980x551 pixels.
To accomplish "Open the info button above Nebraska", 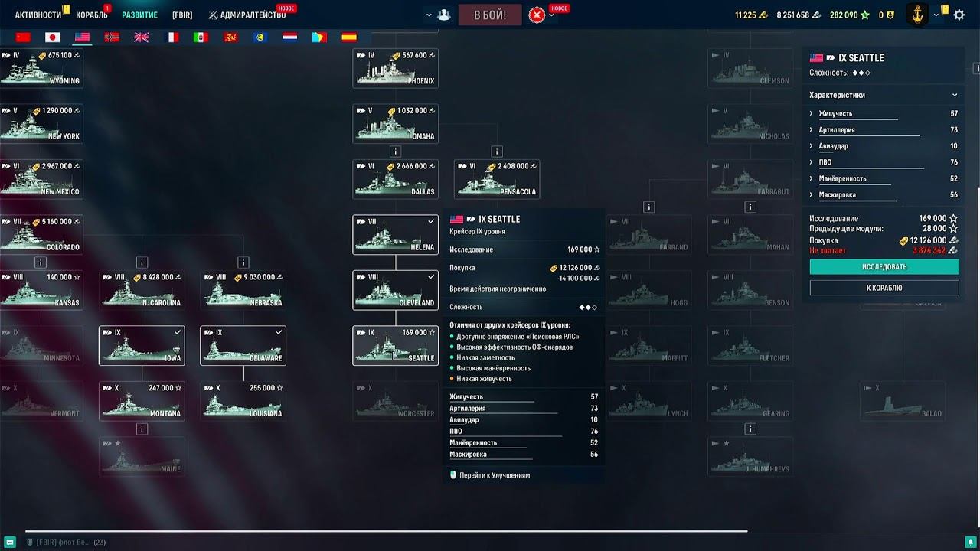I will click(x=243, y=262).
